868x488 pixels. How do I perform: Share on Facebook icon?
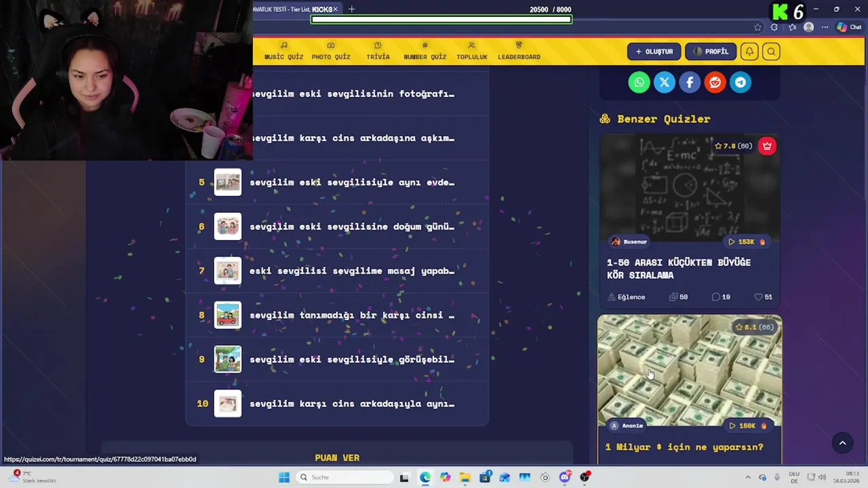690,83
